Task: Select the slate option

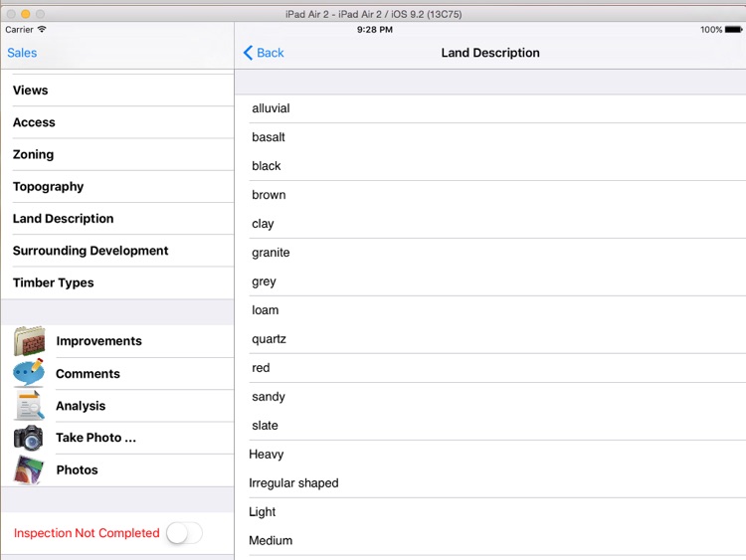Action: (490, 426)
